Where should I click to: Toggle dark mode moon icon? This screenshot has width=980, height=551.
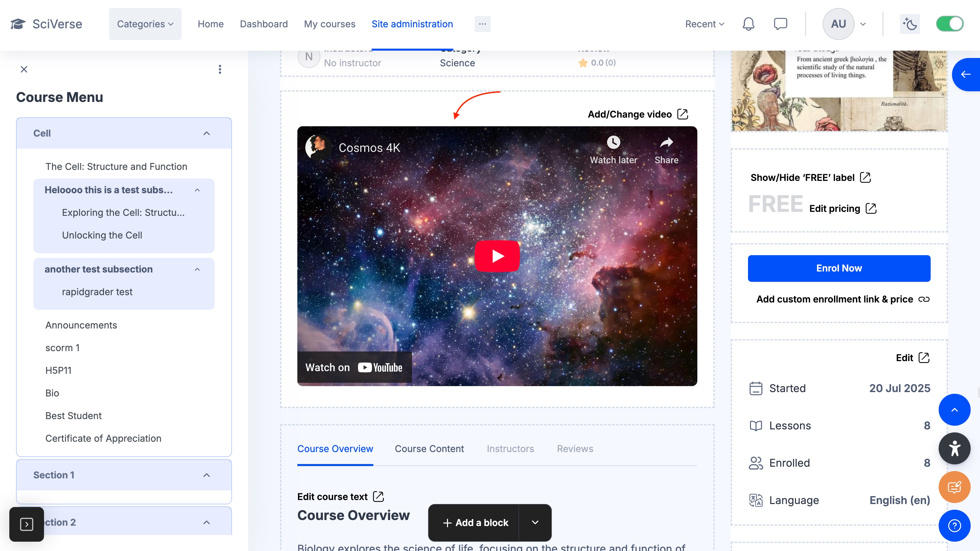[x=910, y=24]
